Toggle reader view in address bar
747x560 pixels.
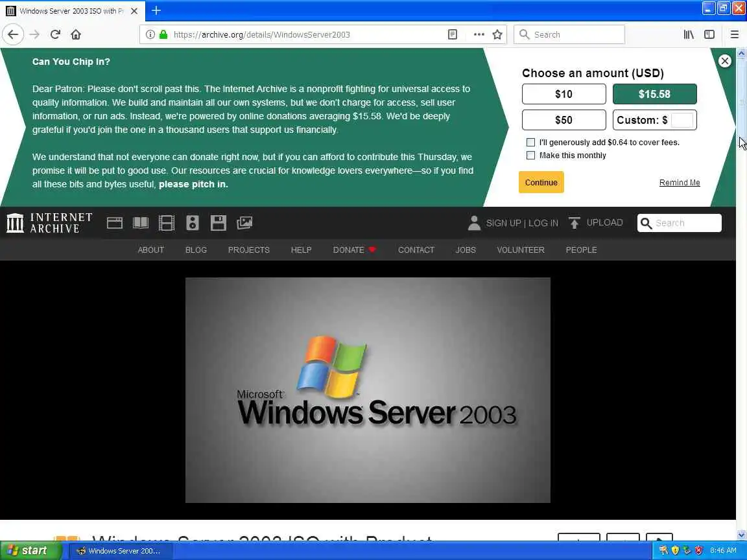coord(453,34)
